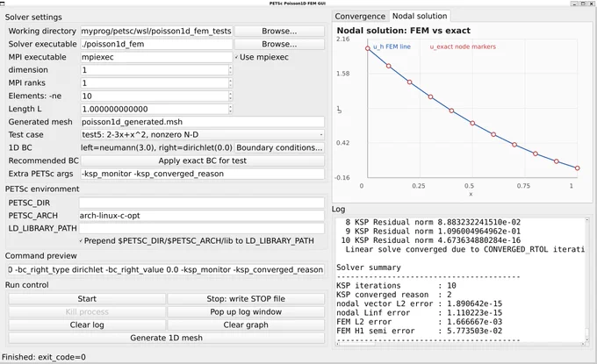Viewport: 597px width, 364px height.
Task: Click the 'nodal vector L2 error' log line
Action: tap(419, 303)
